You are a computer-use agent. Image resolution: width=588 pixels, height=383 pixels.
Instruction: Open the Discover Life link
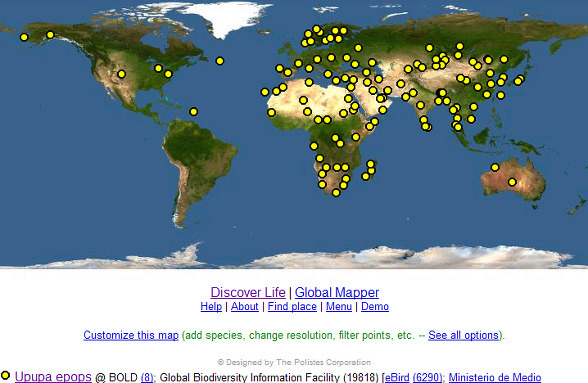point(248,292)
